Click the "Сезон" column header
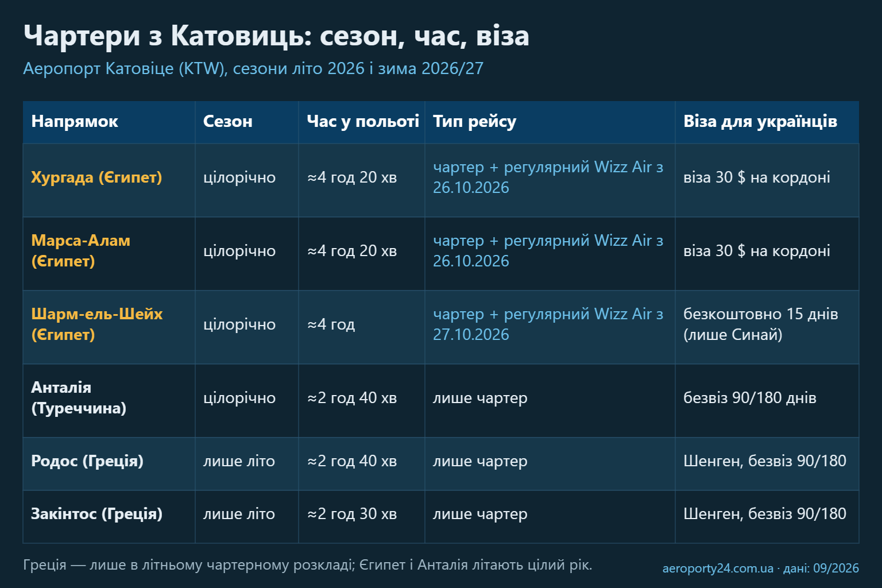Image resolution: width=882 pixels, height=588 pixels. (x=228, y=121)
